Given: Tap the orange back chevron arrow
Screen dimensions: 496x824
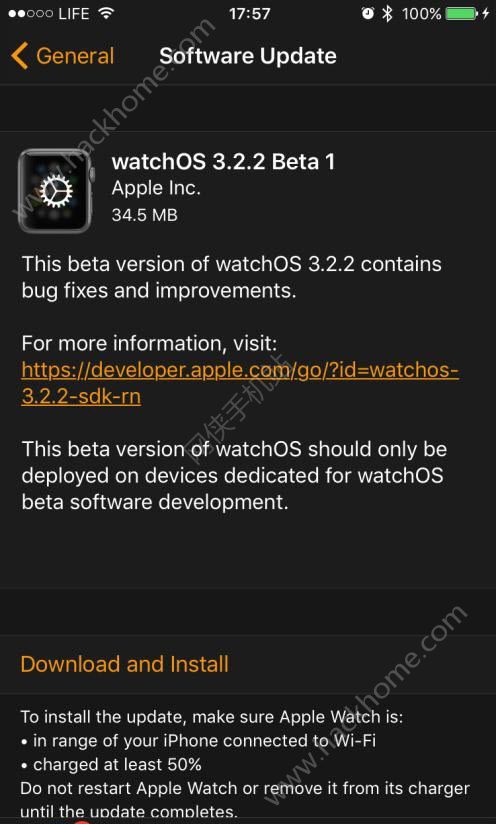Looking at the screenshot, I should 19,56.
